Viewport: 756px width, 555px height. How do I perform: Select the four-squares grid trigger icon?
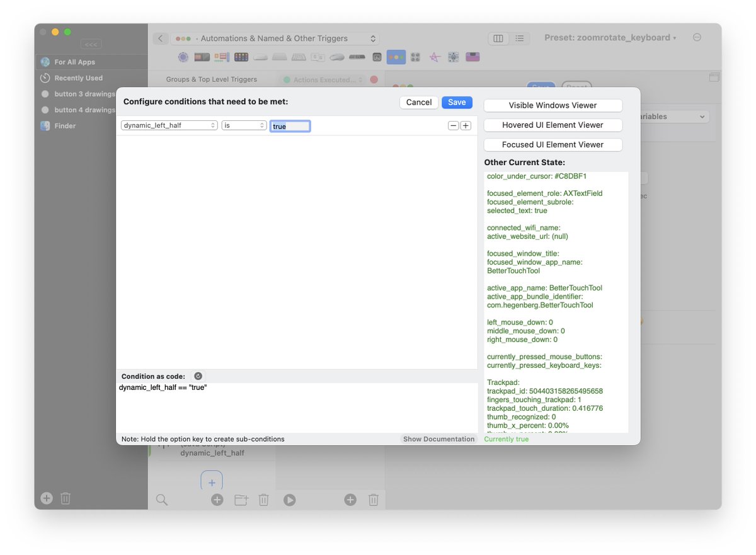pos(415,57)
